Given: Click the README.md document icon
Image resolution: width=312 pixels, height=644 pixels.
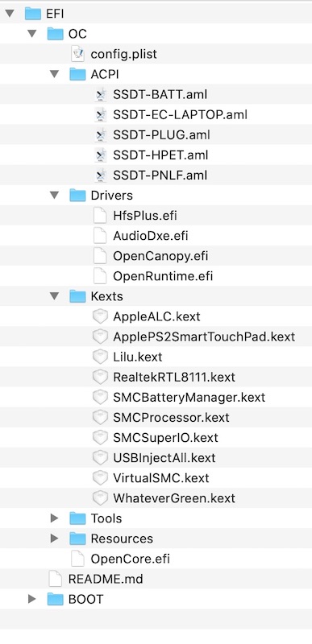Looking at the screenshot, I should [x=55, y=579].
